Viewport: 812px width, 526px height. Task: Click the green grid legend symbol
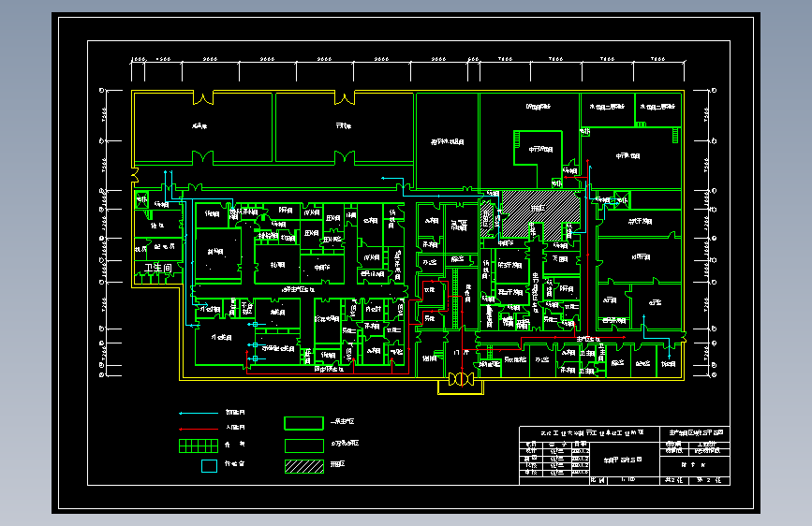tap(199, 446)
